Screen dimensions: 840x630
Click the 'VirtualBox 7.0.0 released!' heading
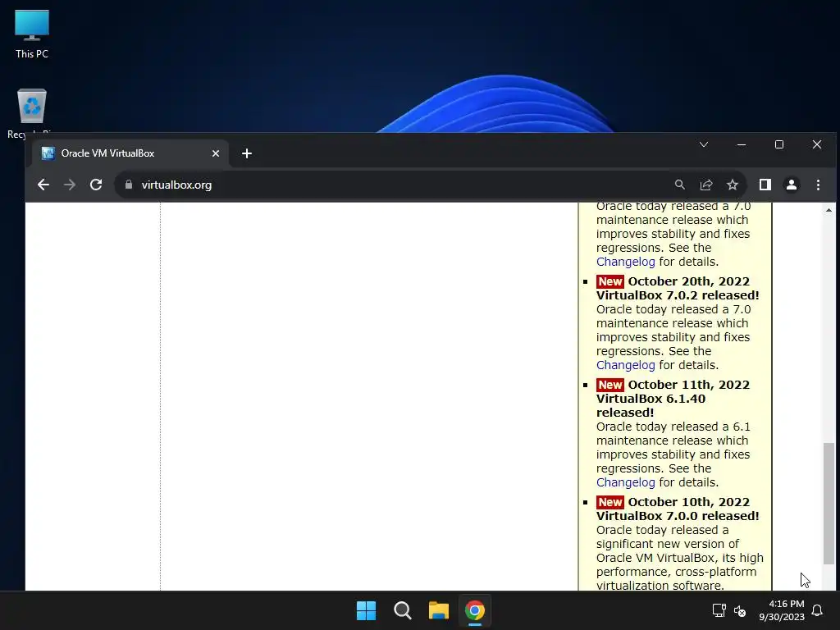678,517
